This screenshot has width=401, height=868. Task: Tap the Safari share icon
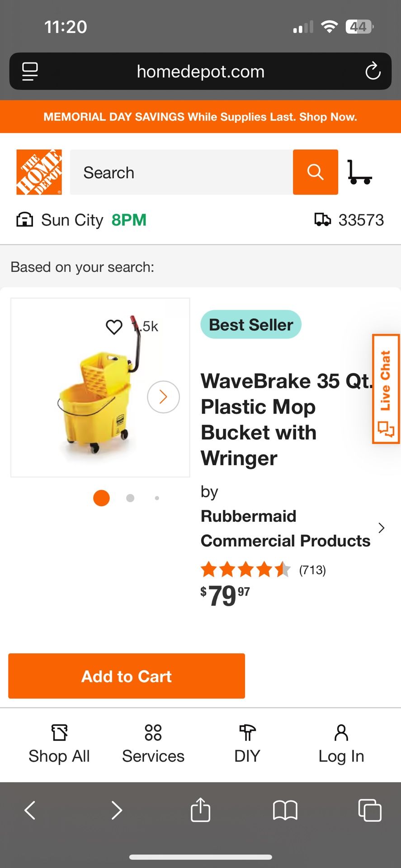pyautogui.click(x=200, y=810)
